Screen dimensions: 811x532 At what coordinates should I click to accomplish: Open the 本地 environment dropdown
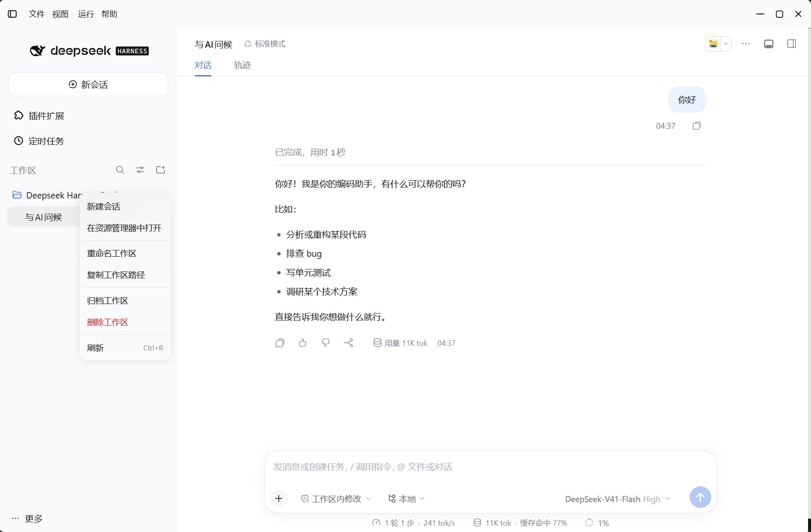(406, 499)
